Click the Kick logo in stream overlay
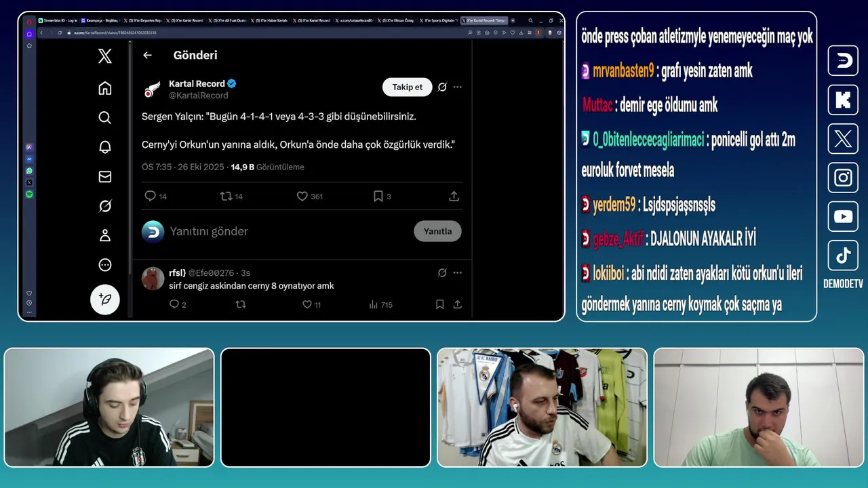The height and width of the screenshot is (488, 868). [x=843, y=100]
